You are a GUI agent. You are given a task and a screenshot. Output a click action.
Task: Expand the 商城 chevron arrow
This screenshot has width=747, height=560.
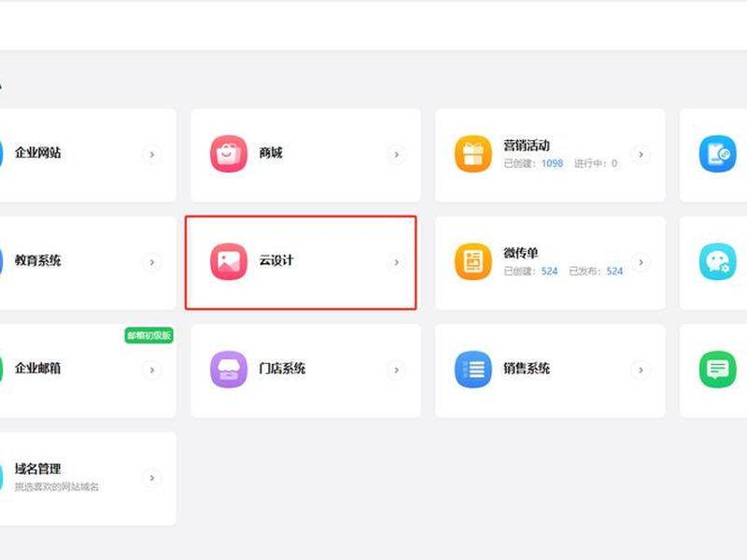pos(396,154)
